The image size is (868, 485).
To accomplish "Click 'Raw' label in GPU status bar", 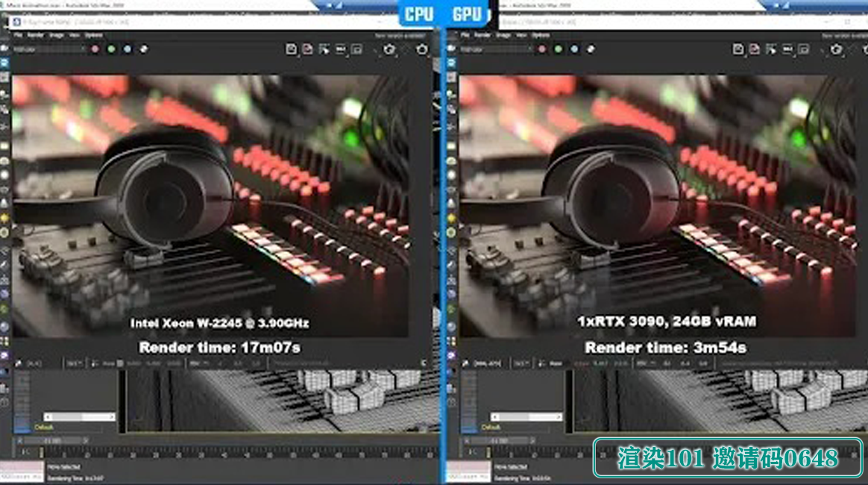I will pos(556,364).
